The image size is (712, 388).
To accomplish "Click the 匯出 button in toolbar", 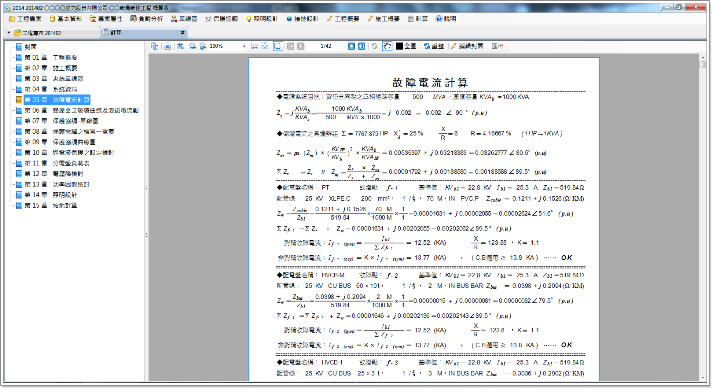I will [497, 46].
